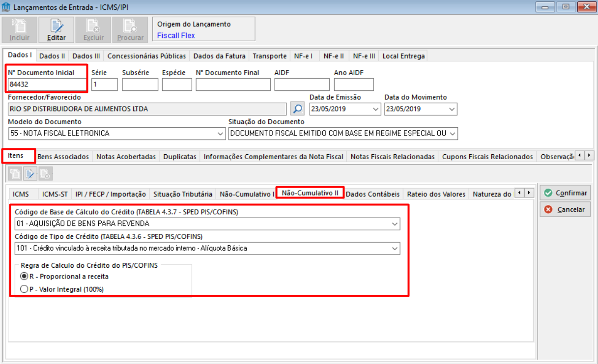The height and width of the screenshot is (364, 598).
Task: Click the add item icon under Itens
Action: click(x=15, y=173)
